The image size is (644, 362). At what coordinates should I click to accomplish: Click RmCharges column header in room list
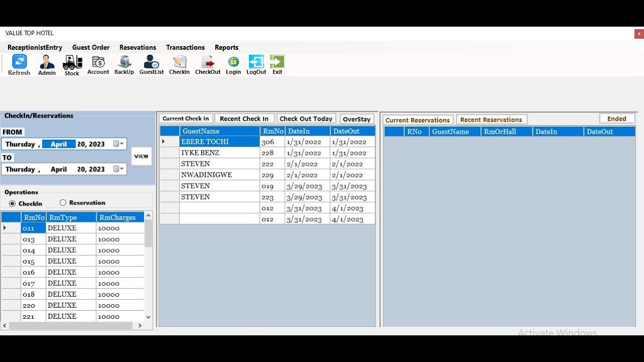[120, 217]
